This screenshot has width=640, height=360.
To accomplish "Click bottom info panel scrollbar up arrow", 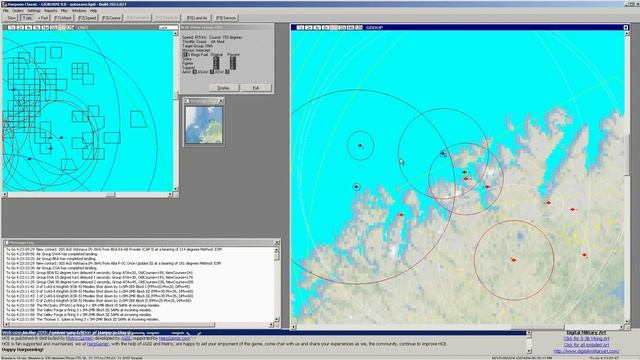I will 529,333.
